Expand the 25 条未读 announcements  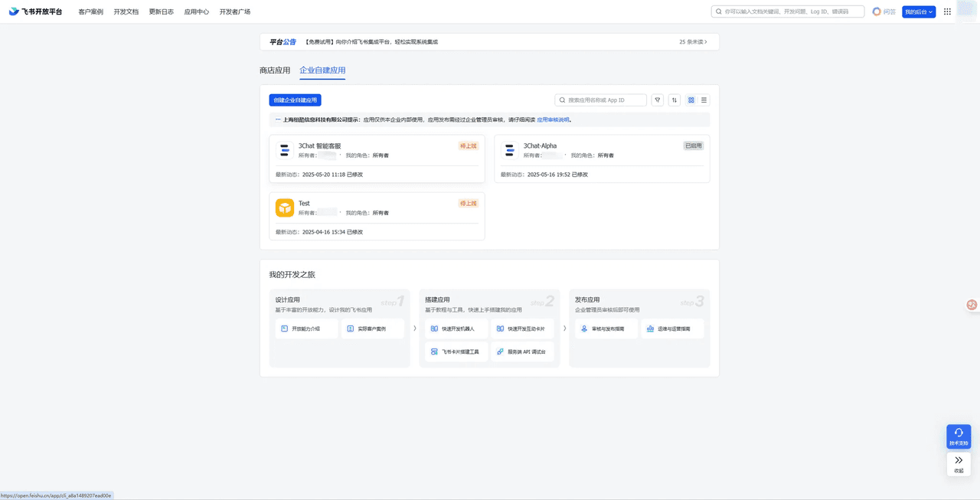693,42
